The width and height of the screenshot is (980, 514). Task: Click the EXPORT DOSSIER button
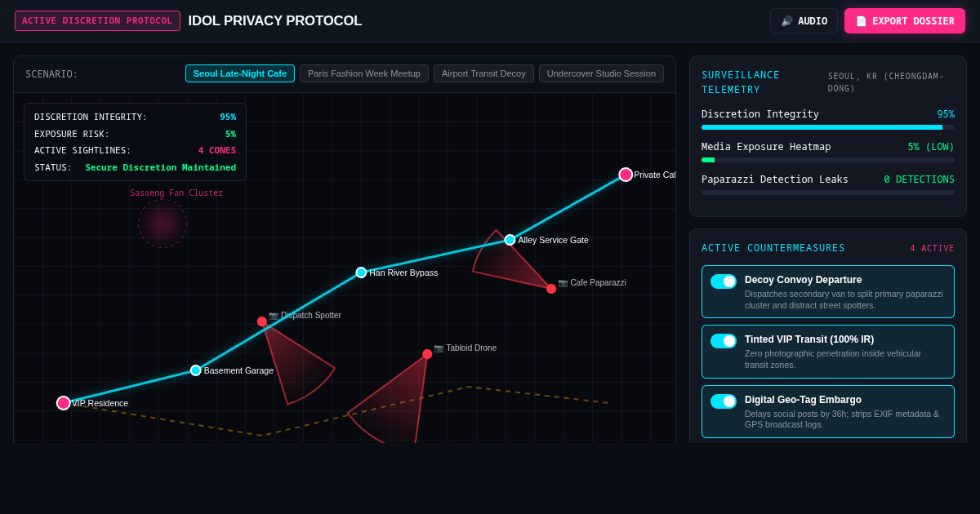point(905,21)
